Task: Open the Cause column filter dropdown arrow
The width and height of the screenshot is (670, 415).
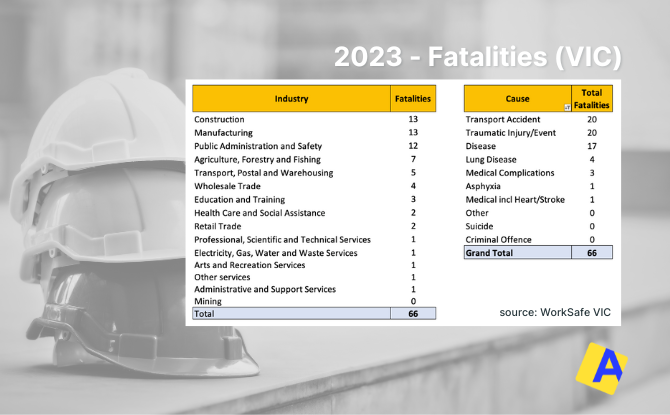Action: (567, 108)
